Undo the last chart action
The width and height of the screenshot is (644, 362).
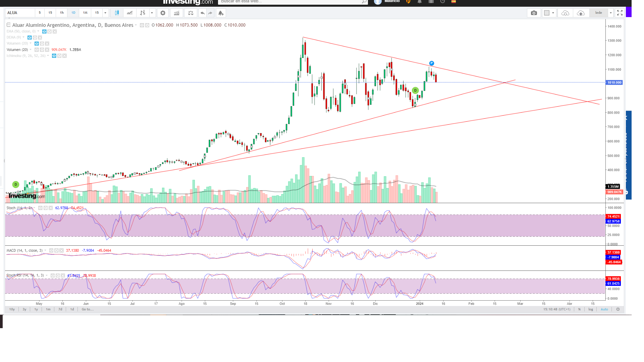[202, 13]
